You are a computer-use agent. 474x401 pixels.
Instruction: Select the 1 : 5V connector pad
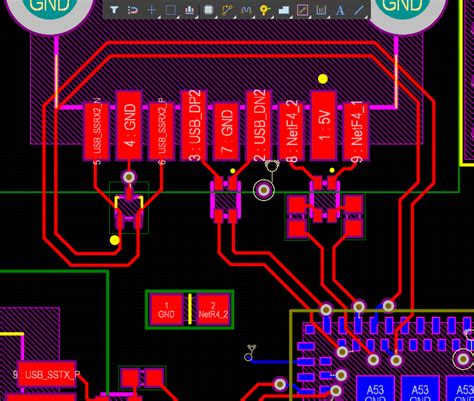click(323, 126)
